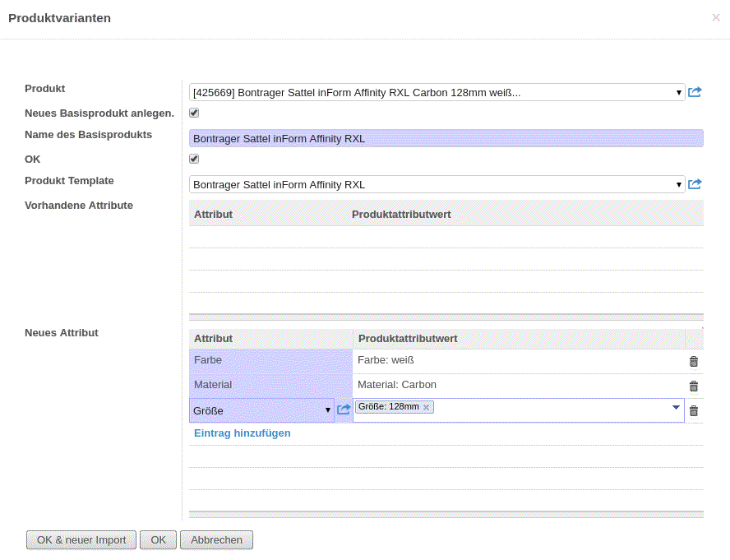Confirm with the OK button
730x560 pixels.
(x=159, y=540)
